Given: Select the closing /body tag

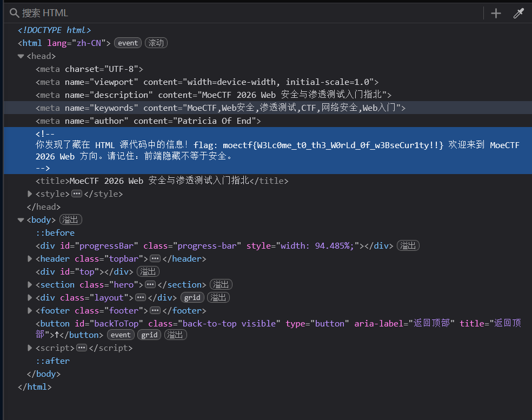Looking at the screenshot, I should pyautogui.click(x=43, y=374).
